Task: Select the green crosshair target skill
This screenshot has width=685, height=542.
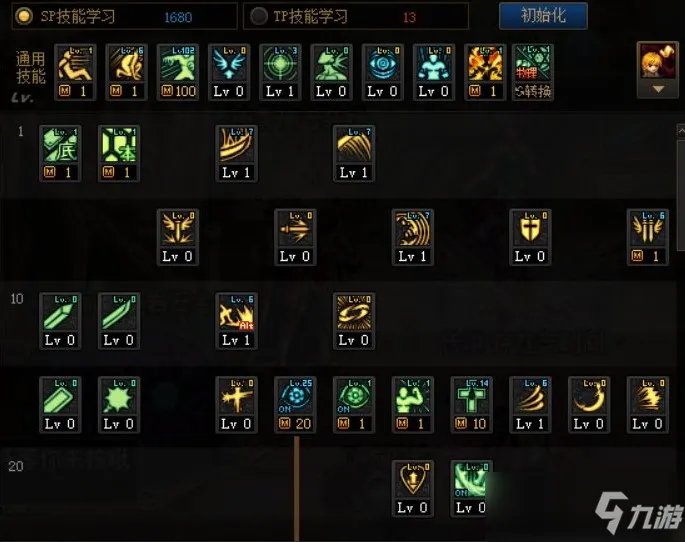Action: click(280, 72)
